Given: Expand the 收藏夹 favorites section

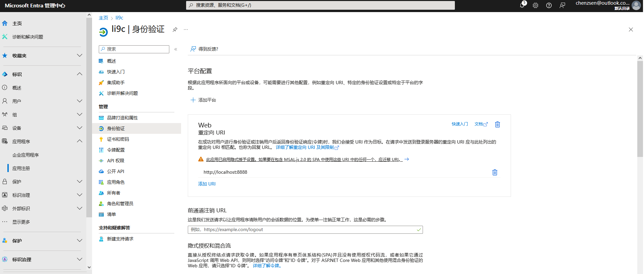Looking at the screenshot, I should (80, 55).
